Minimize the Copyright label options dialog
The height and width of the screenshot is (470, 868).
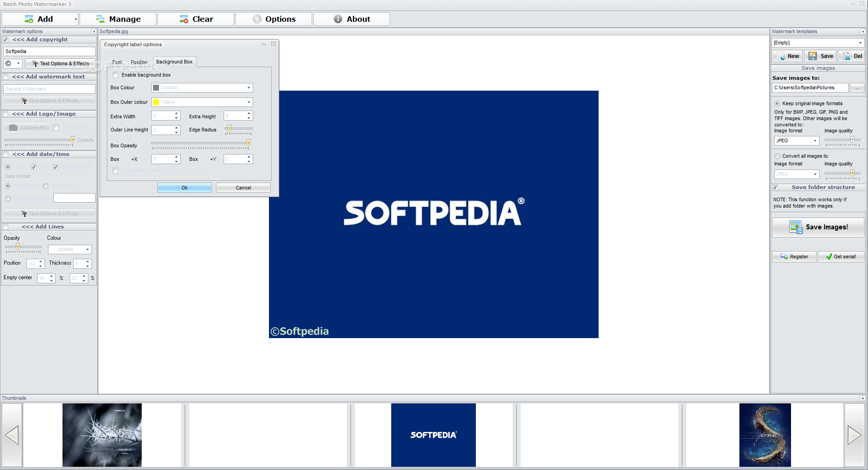click(264, 44)
